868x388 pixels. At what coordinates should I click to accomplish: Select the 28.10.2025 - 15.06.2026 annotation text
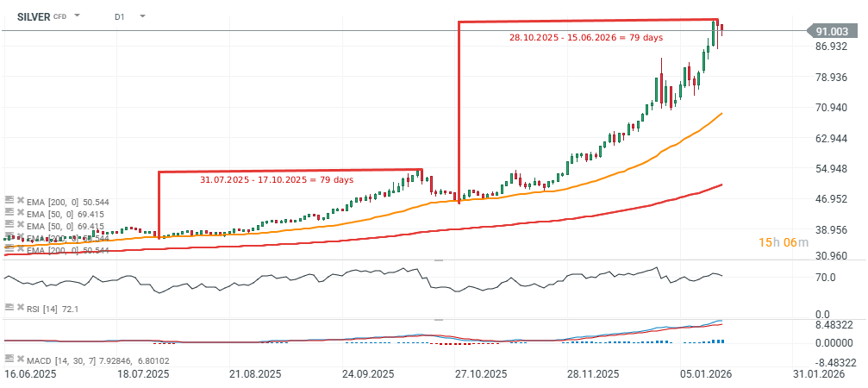click(585, 38)
